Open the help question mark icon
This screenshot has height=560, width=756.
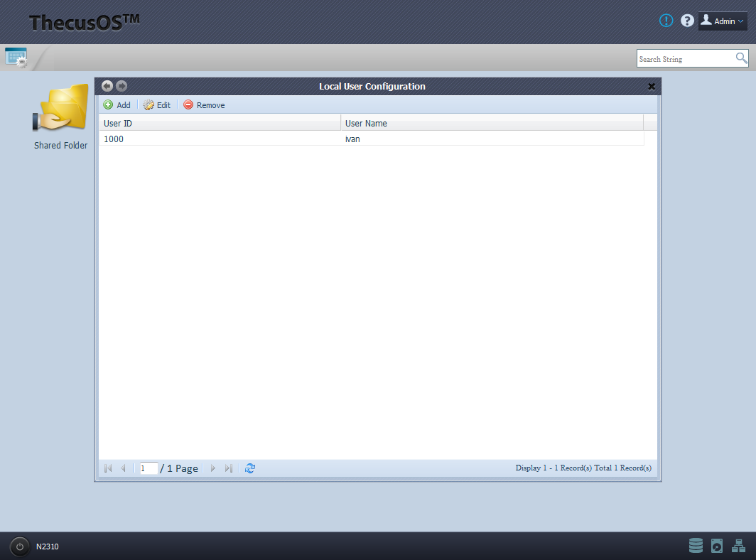click(x=687, y=21)
